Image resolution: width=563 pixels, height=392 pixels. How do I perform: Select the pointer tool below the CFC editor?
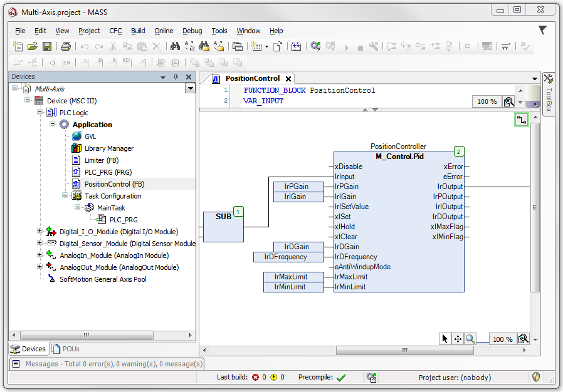click(x=445, y=338)
